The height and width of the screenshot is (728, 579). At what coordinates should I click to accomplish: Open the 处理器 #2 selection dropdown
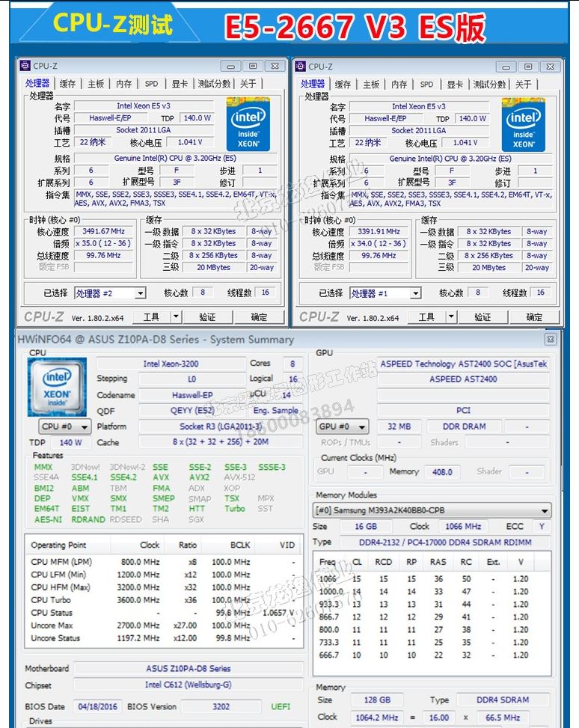141,293
